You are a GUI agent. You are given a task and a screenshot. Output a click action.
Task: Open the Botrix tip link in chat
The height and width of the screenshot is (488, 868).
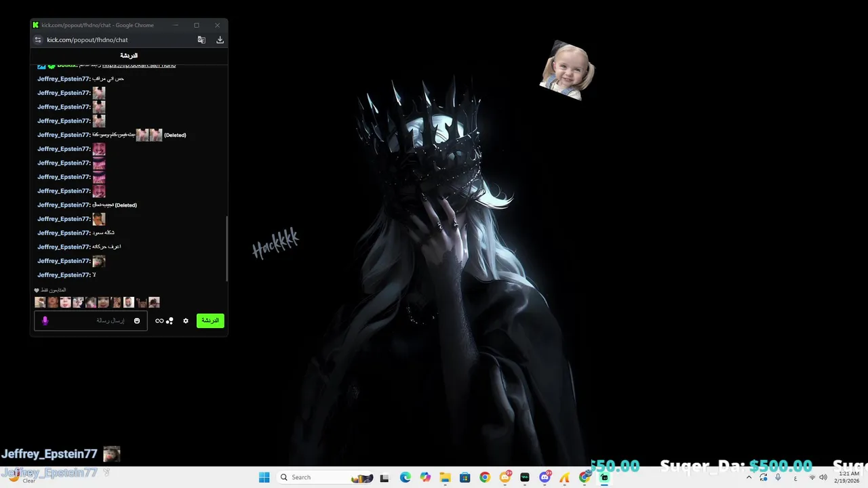(139, 66)
